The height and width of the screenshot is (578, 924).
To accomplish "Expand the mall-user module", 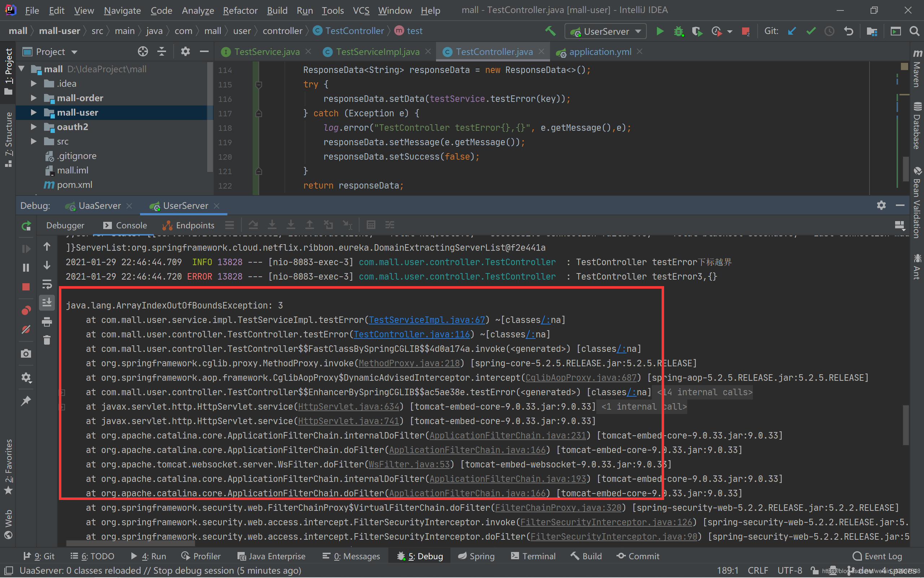I will click(34, 112).
